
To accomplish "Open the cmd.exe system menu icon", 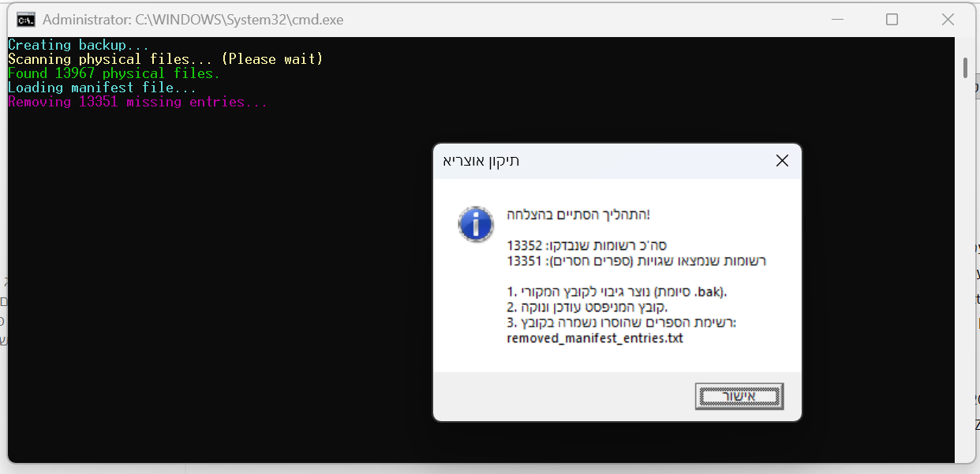I will [25, 20].
